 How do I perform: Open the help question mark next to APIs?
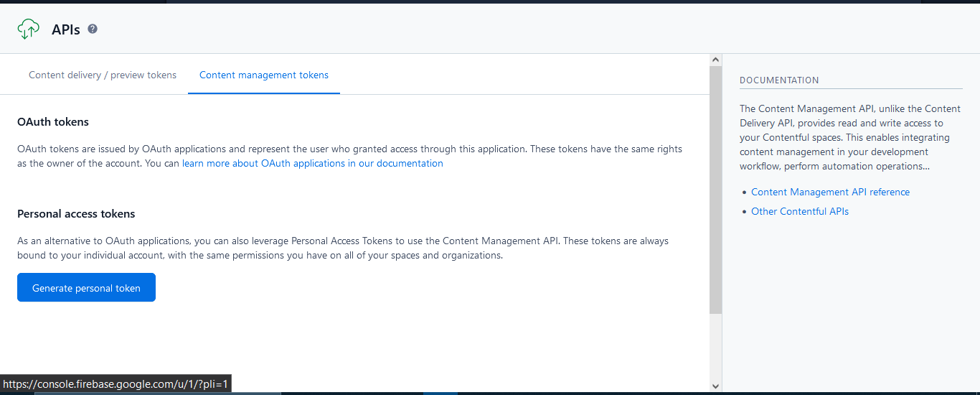93,29
